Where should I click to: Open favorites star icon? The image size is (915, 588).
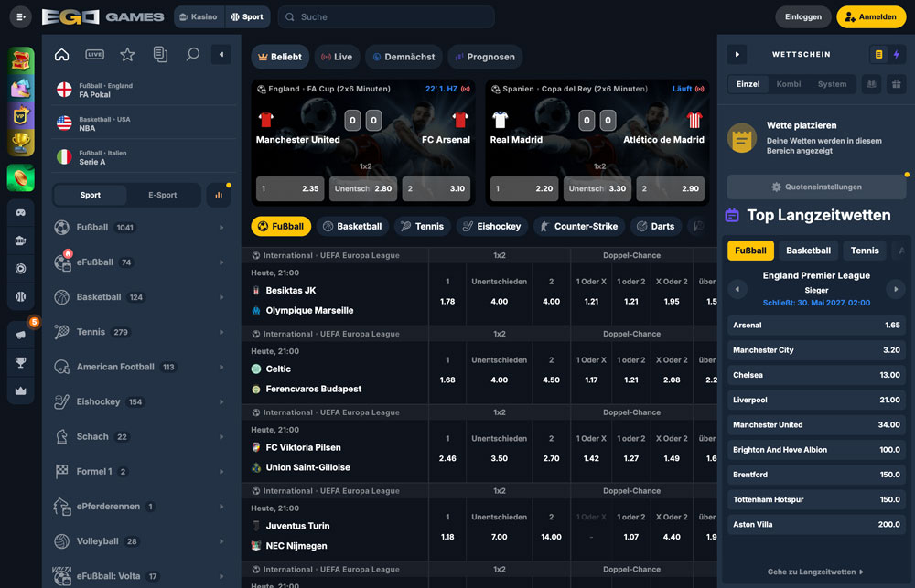pos(127,54)
